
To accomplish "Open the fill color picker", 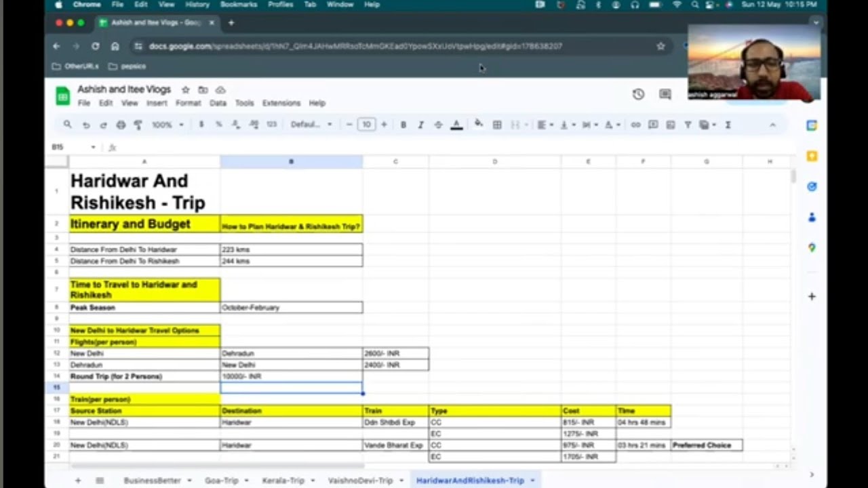I will pos(479,124).
